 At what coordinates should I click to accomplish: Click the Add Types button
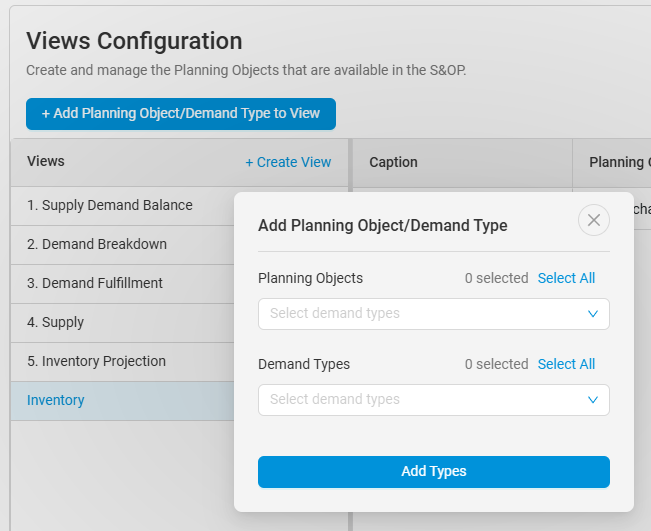433,472
